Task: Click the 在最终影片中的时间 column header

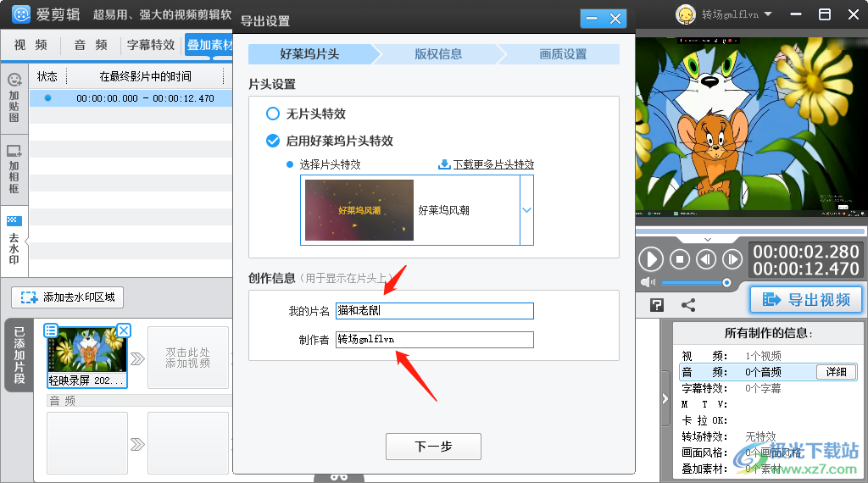Action: pyautogui.click(x=146, y=76)
